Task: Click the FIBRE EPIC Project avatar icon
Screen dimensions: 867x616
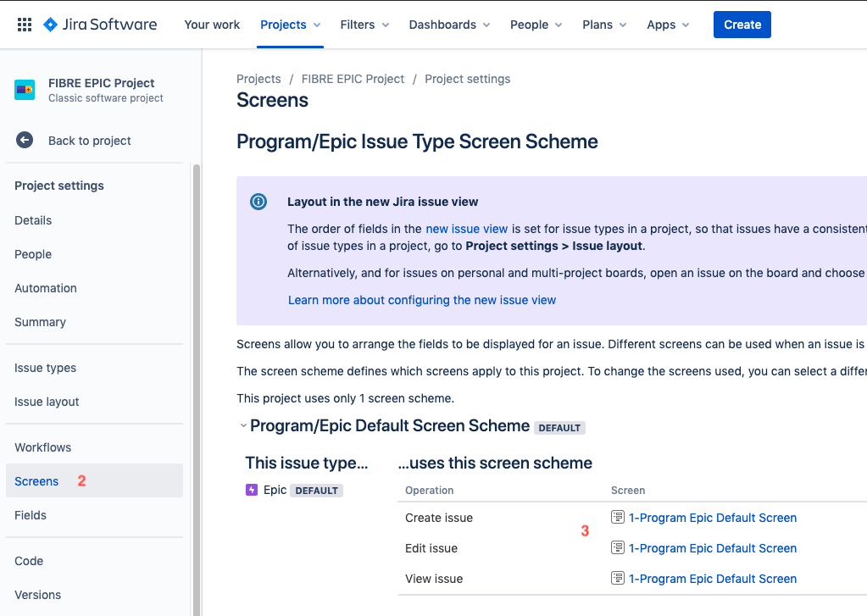Action: (25, 90)
